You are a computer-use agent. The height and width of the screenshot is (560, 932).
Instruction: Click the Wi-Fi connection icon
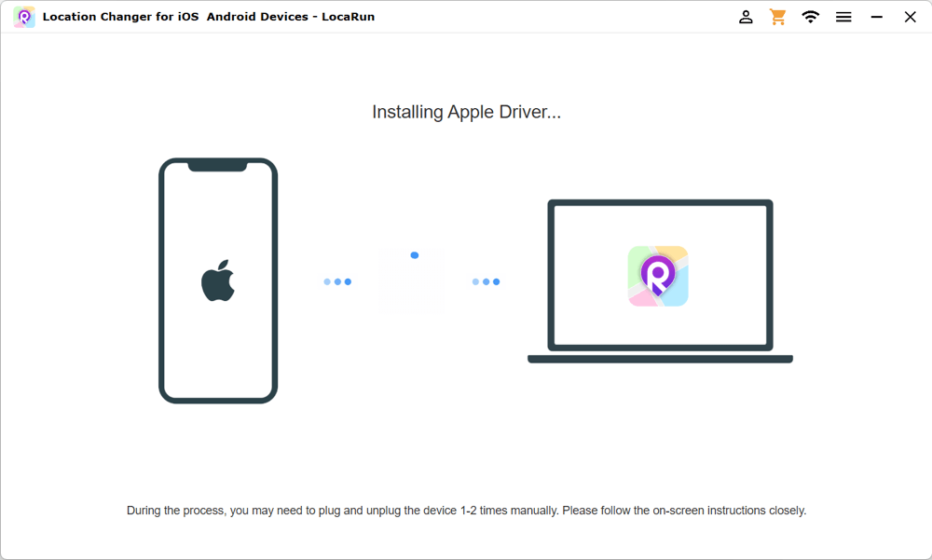810,17
